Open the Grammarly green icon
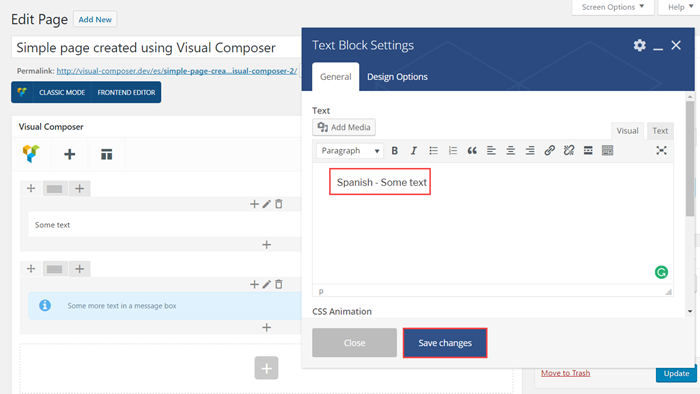The height and width of the screenshot is (394, 700). pyautogui.click(x=661, y=272)
